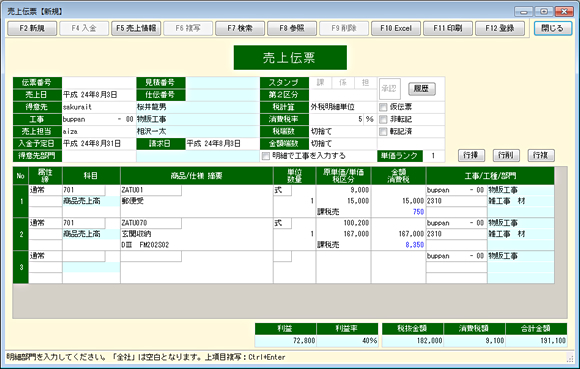This screenshot has height=369, width=580.
Task: Click the 得意先 code field sakurait
Action: coord(99,107)
